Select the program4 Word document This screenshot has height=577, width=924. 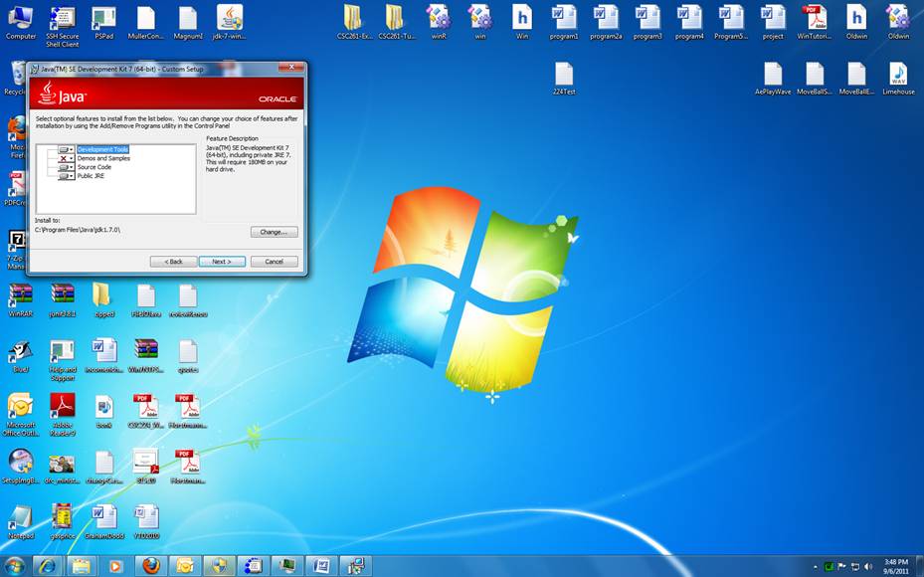click(689, 23)
